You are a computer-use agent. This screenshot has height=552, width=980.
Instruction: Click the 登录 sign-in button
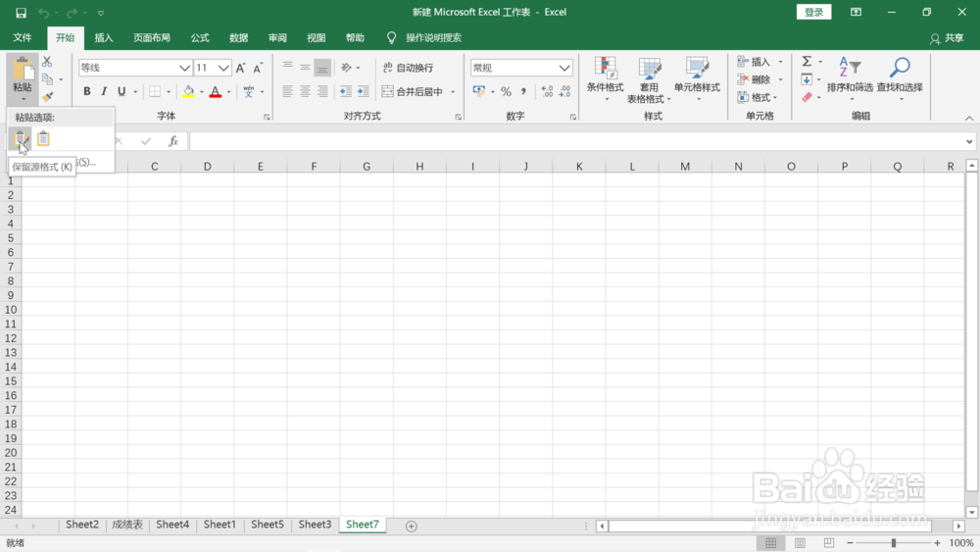point(813,12)
